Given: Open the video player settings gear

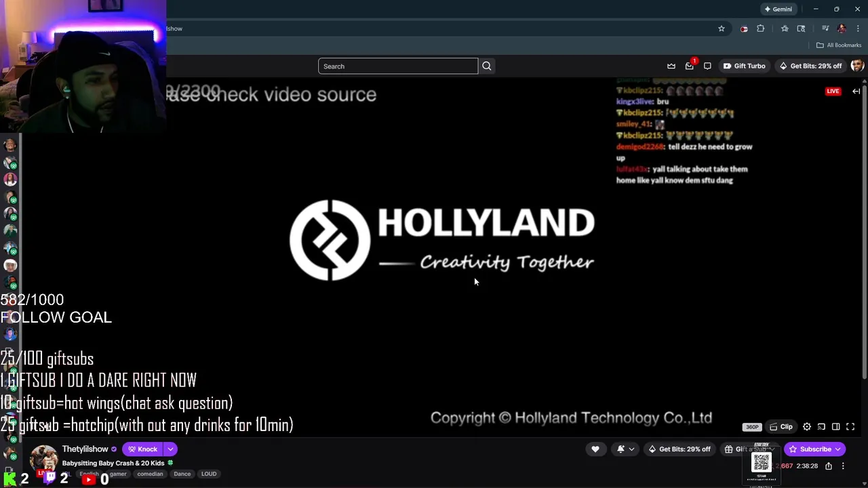Looking at the screenshot, I should tap(807, 427).
